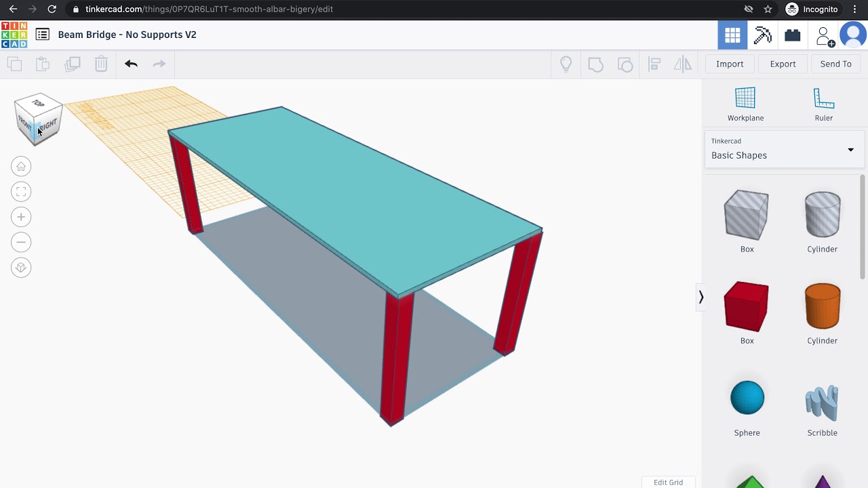868x488 pixels.
Task: Open the Basic Shapes library dropdown
Action: (785, 149)
